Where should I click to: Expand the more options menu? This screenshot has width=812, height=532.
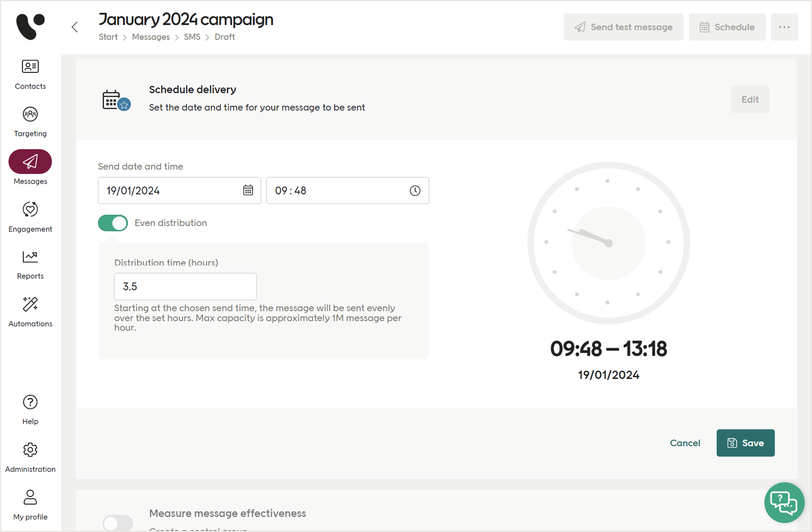pos(785,27)
